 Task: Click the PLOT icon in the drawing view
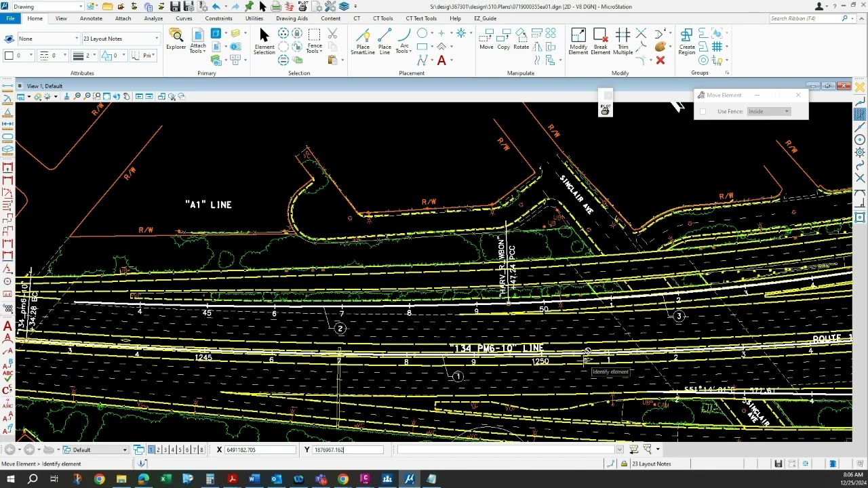click(x=606, y=108)
